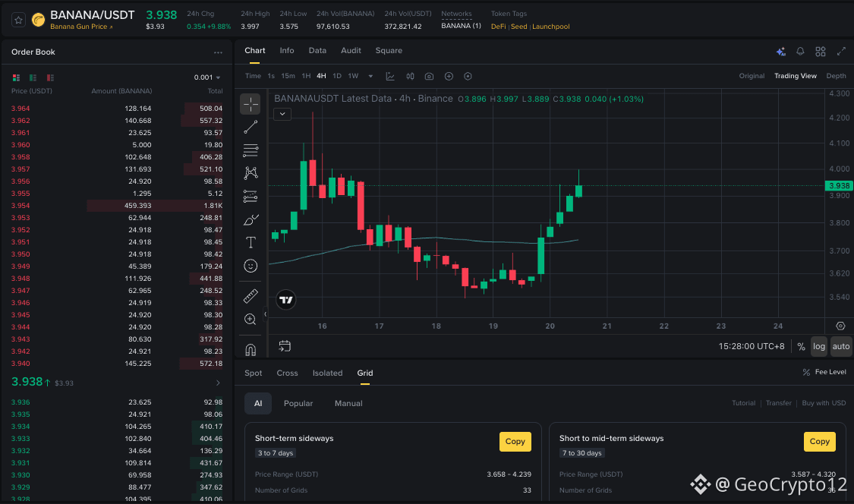The width and height of the screenshot is (854, 504).
Task: Collapse the indicator legend chevron
Action: point(282,114)
